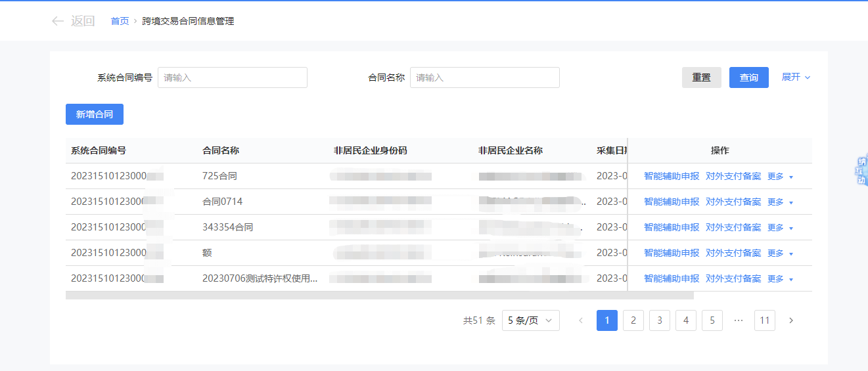The width and height of the screenshot is (868, 371).
Task: Click 智能辅助申报 for the 725合同 row
Action: point(671,176)
